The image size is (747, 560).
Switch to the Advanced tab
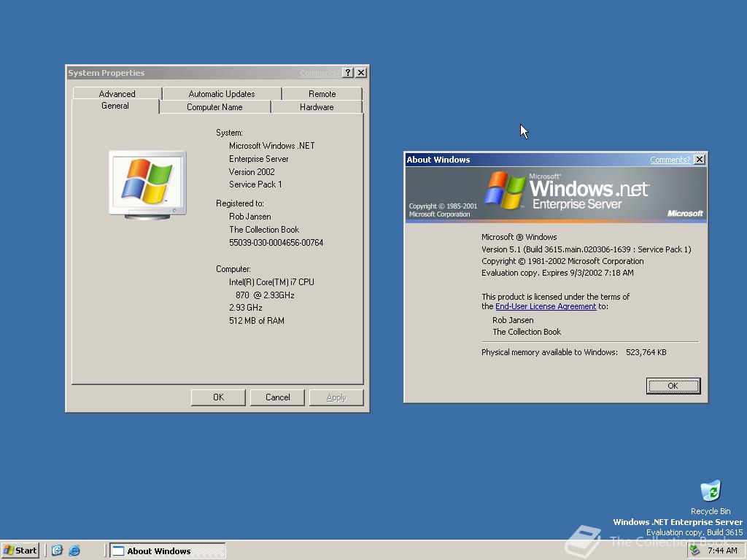click(x=117, y=93)
